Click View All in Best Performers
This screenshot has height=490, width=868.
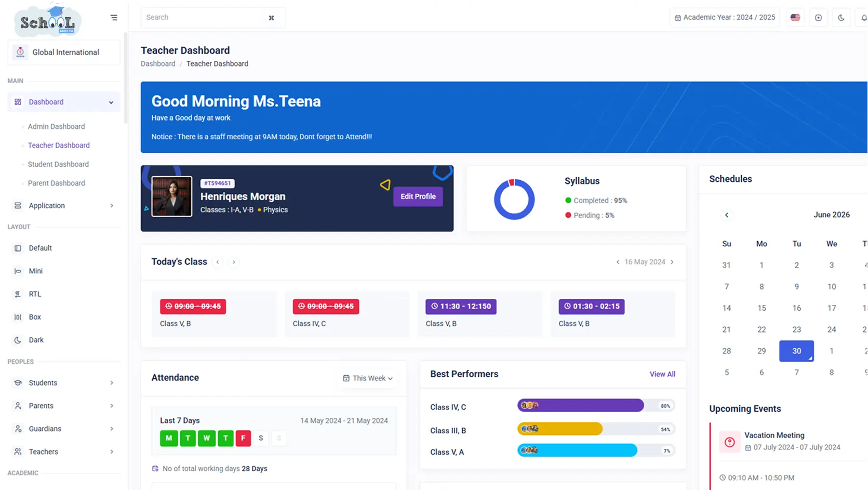pos(662,374)
